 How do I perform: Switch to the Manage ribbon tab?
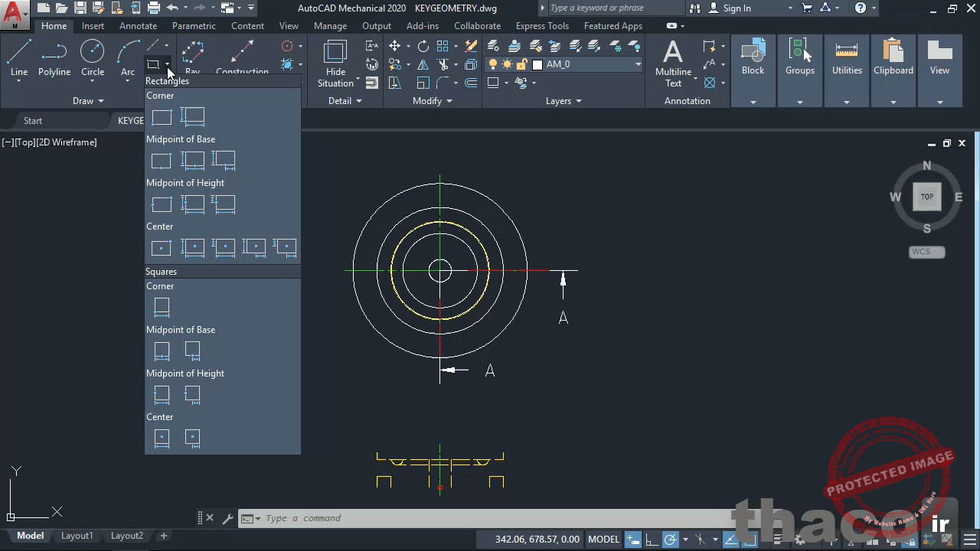click(330, 26)
